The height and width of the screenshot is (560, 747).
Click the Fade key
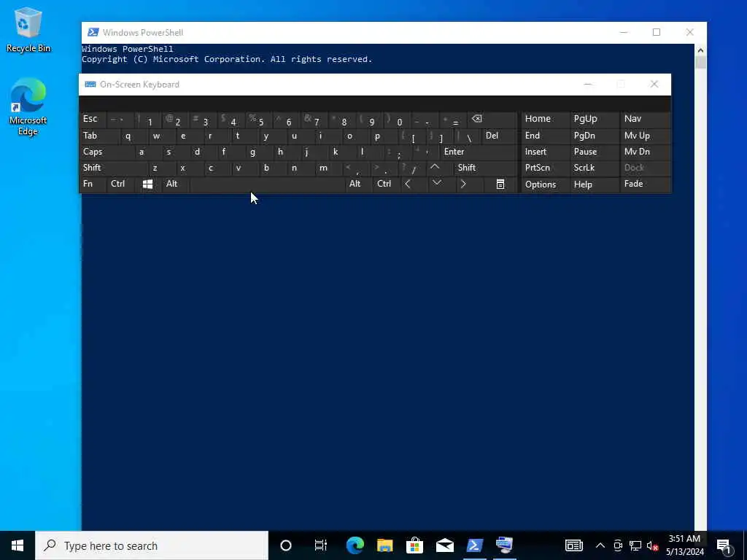click(x=645, y=184)
